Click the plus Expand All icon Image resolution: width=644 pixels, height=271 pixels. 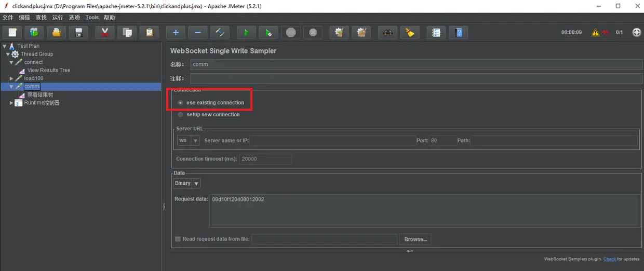(176, 32)
